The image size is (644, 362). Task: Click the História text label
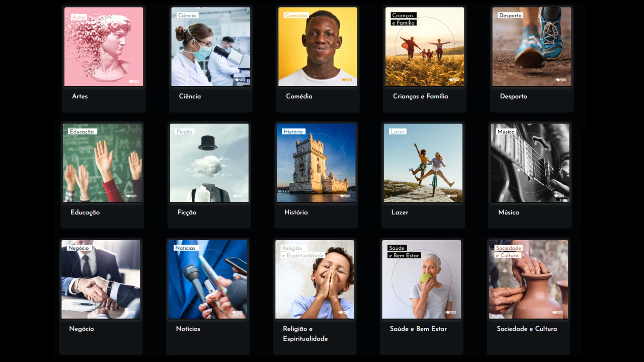click(296, 212)
